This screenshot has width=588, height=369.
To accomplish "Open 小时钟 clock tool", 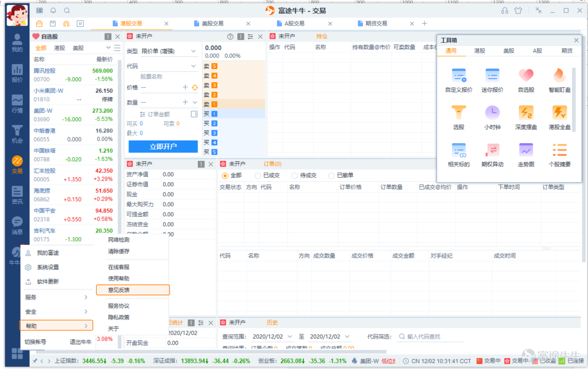I will pyautogui.click(x=492, y=117).
